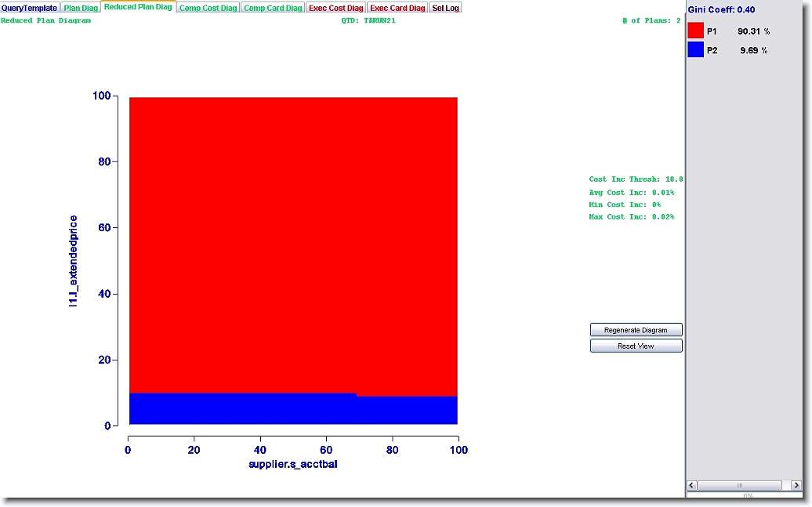
Task: View the Sel Log tab
Action: [x=445, y=8]
